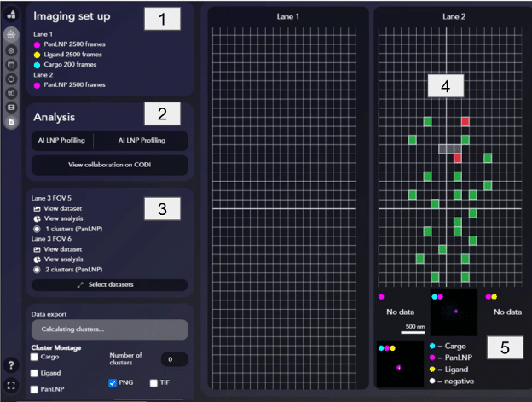Click the app logo at top of sidebar
The height and width of the screenshot is (402, 532).
tap(11, 14)
